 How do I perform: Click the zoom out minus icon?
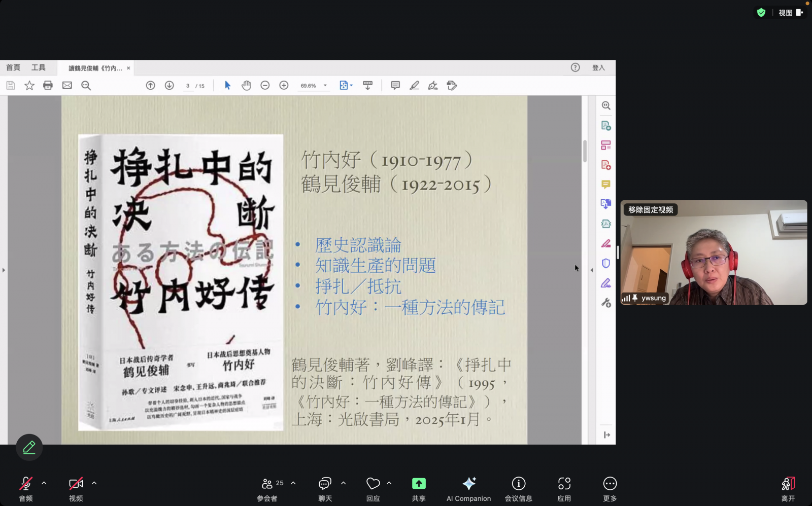[265, 86]
